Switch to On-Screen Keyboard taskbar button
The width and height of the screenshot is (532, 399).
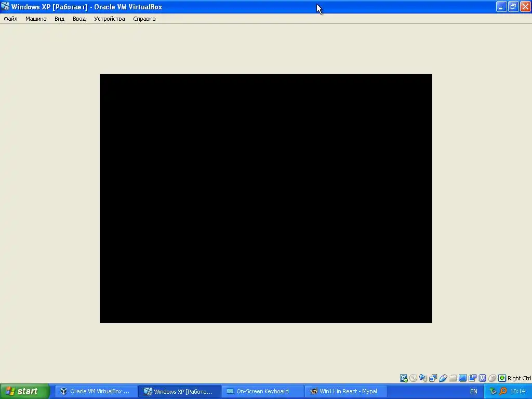pyautogui.click(x=262, y=391)
